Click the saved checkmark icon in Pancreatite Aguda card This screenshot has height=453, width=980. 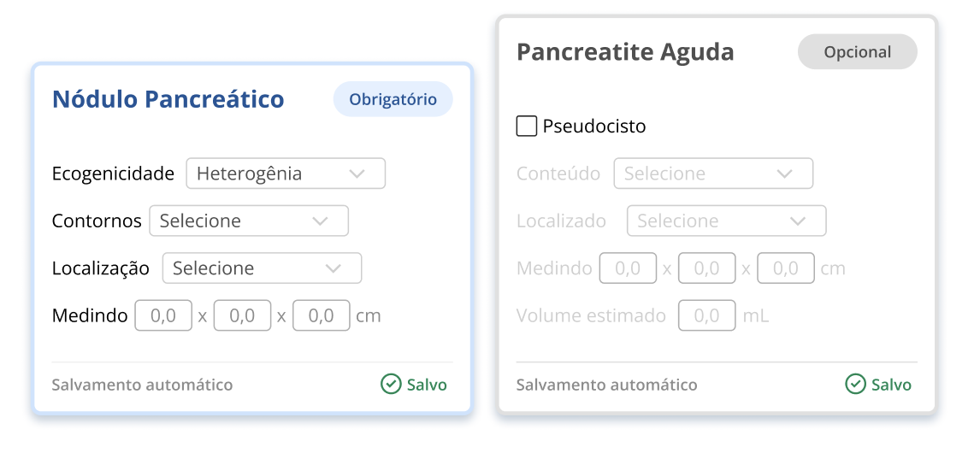pos(855,385)
